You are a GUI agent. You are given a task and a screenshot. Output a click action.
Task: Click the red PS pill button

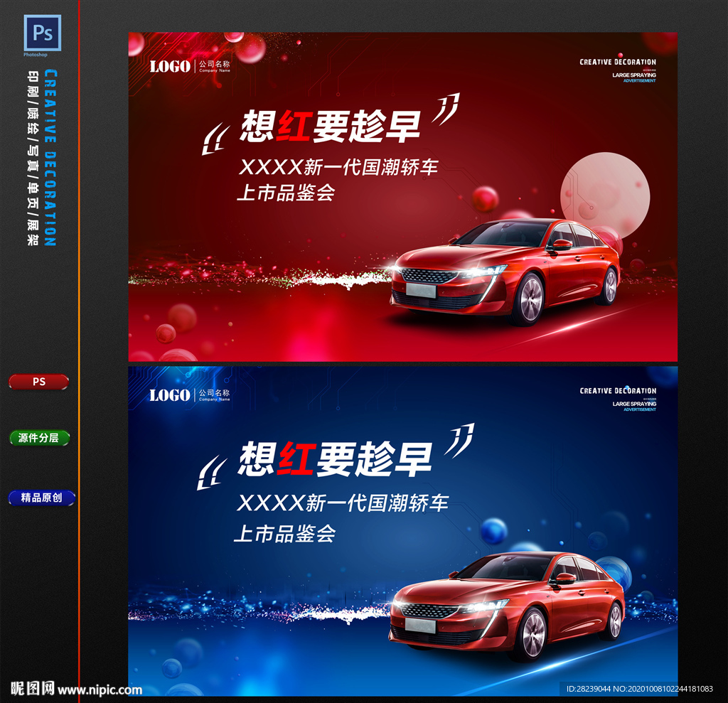click(39, 382)
